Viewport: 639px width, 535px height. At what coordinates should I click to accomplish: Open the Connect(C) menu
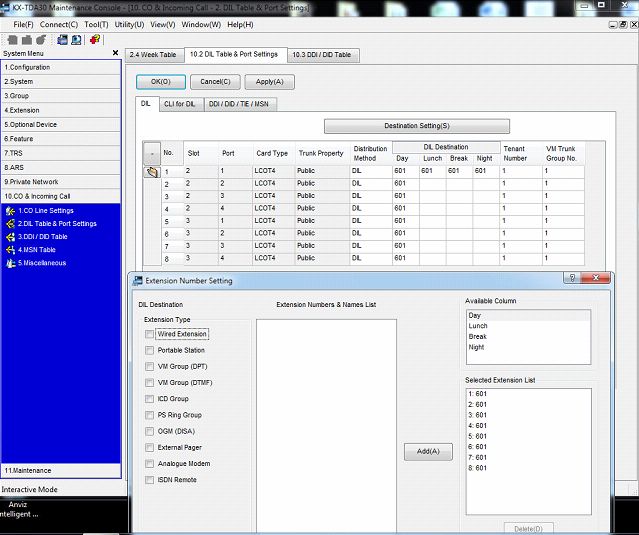point(59,24)
